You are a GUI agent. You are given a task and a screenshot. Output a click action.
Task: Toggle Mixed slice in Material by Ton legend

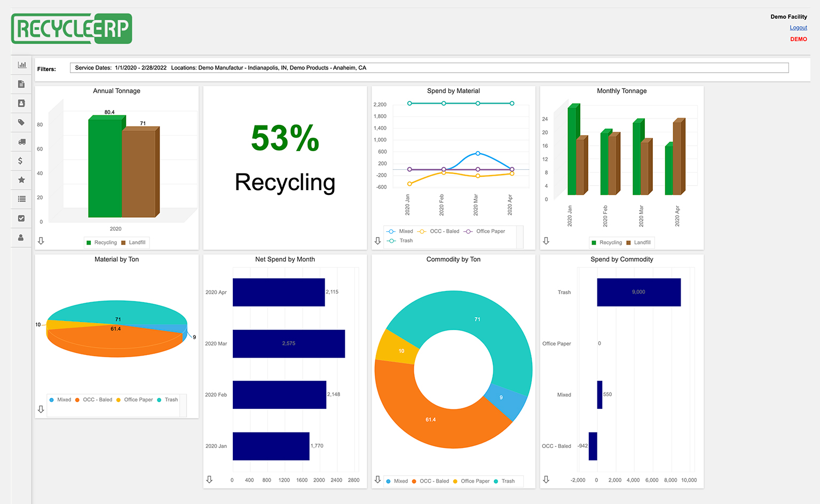click(60, 400)
